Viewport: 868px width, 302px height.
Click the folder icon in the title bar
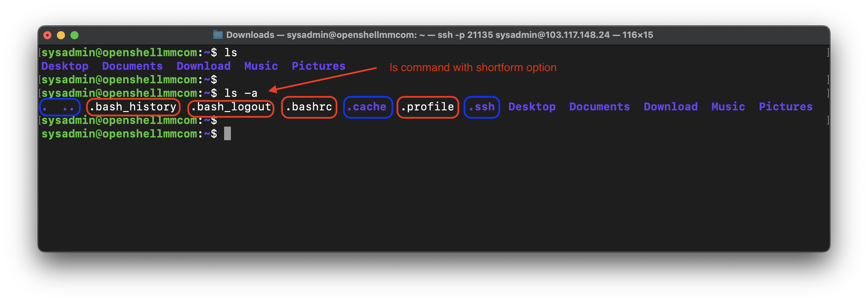click(x=218, y=35)
